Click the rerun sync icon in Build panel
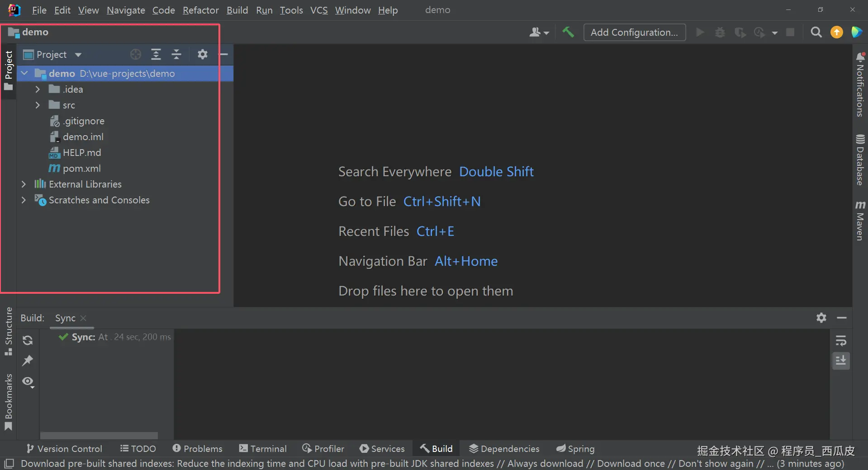The width and height of the screenshot is (868, 470). tap(28, 340)
